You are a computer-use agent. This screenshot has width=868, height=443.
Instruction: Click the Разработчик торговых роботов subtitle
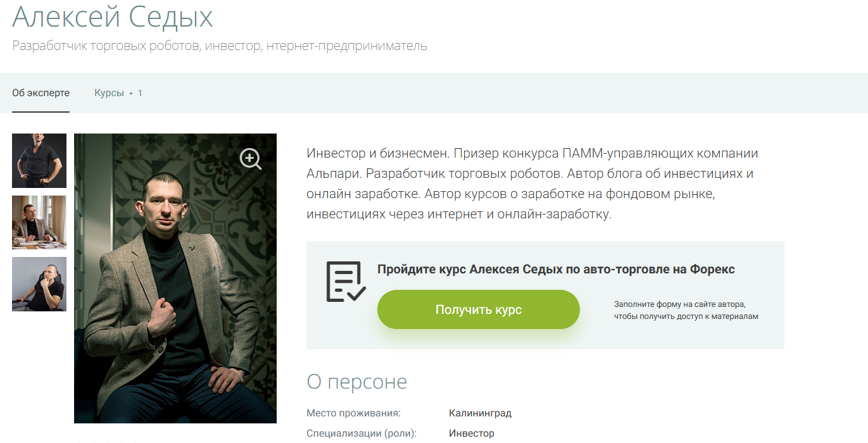pyautogui.click(x=220, y=46)
